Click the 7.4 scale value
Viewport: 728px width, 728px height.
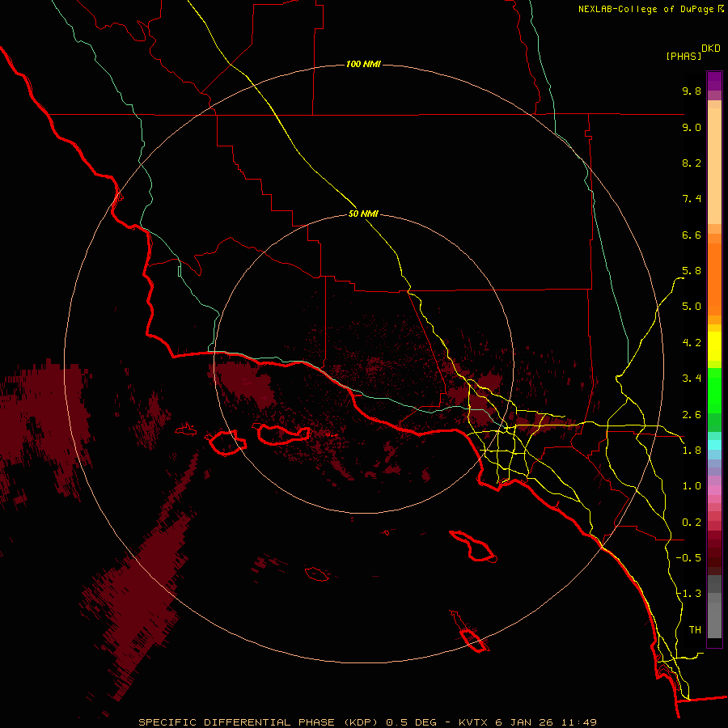pyautogui.click(x=692, y=199)
